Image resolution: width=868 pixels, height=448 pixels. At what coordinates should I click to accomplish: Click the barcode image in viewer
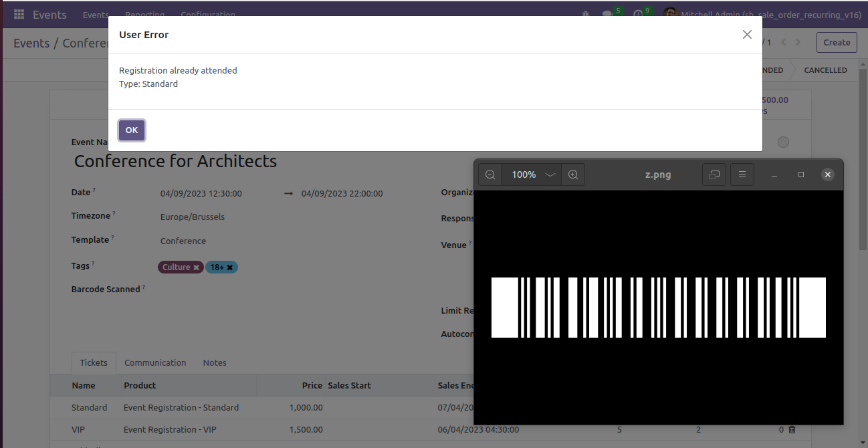coord(659,308)
